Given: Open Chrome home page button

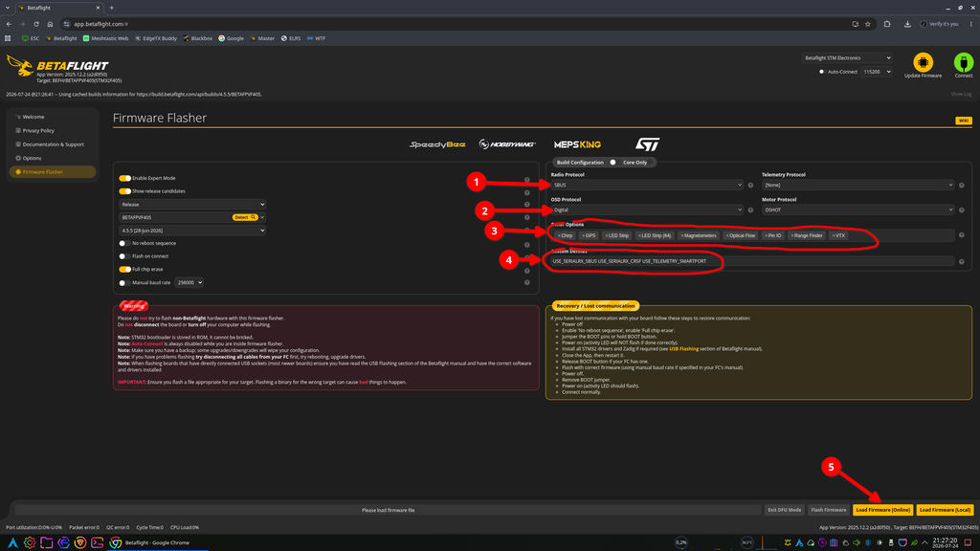Looking at the screenshot, I should coord(50,24).
